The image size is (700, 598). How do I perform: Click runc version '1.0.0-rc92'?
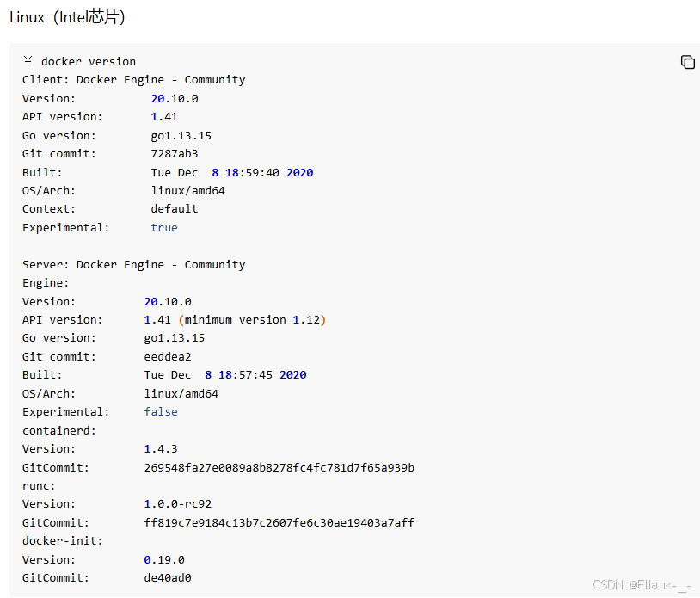tap(178, 504)
